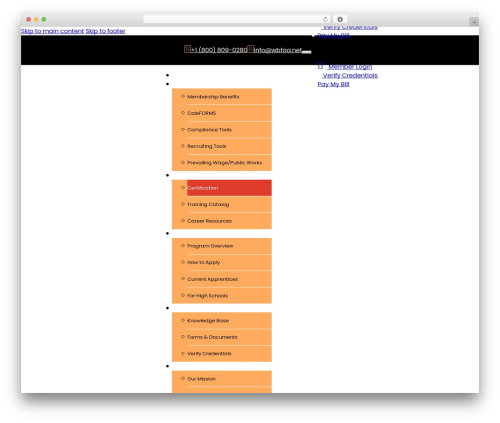The image size is (500, 423).
Task: Open Prevailing Wage/Public Works entry
Action: (224, 163)
